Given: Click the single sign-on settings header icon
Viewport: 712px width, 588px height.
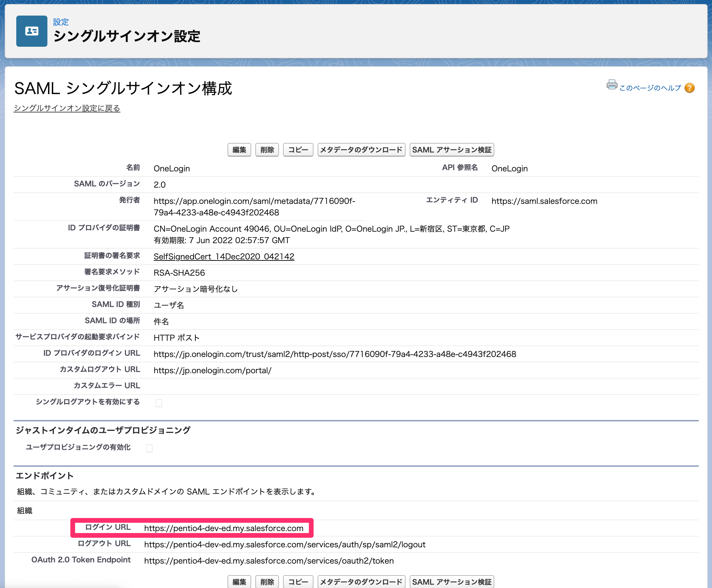Looking at the screenshot, I should [x=32, y=31].
